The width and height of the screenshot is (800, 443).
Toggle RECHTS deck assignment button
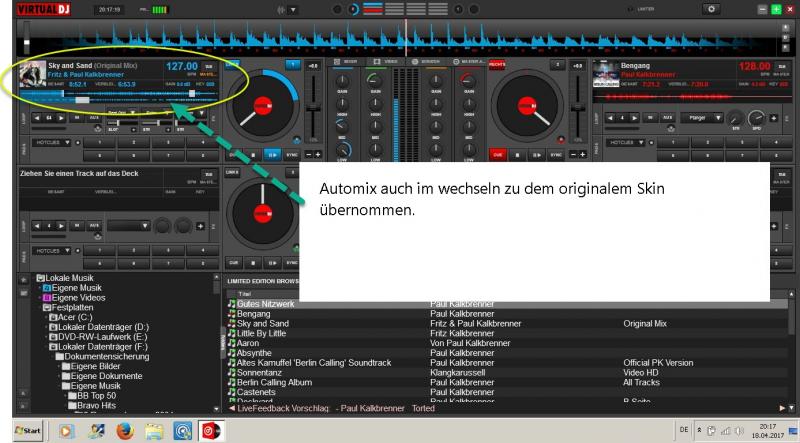point(497,65)
